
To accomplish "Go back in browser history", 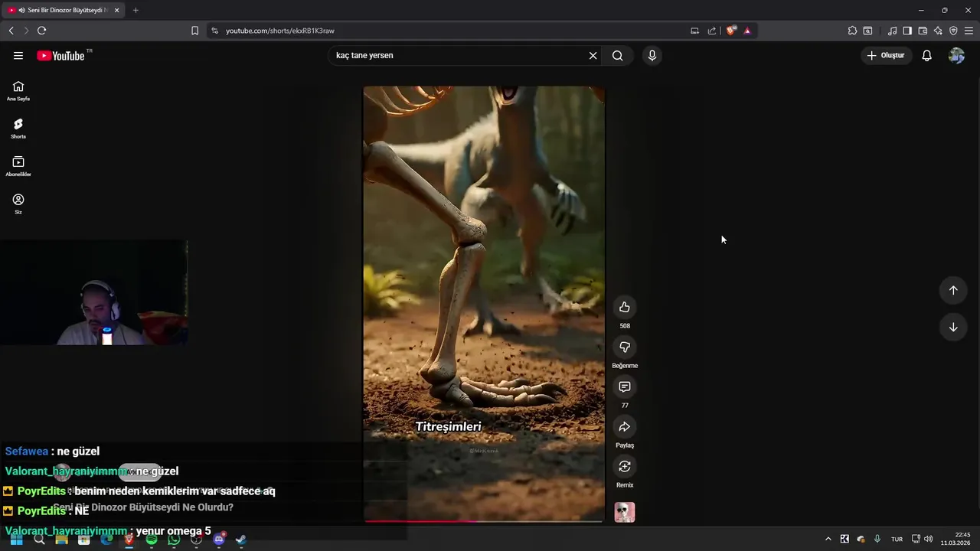I will 11,31.
